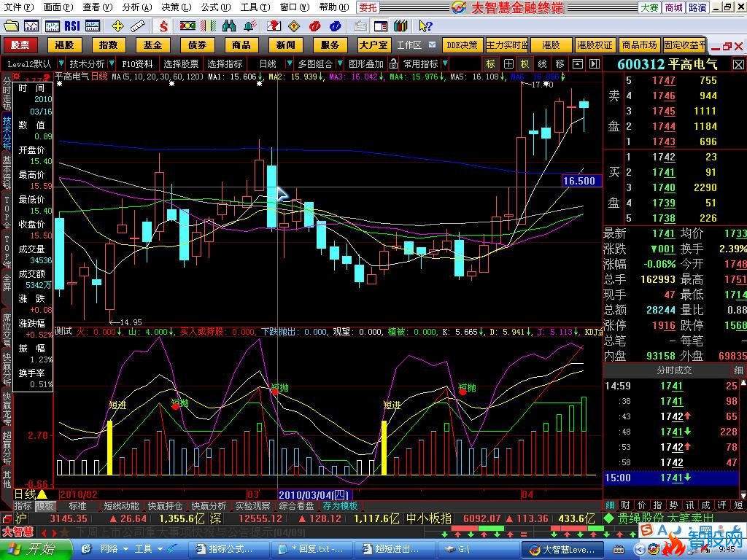The image size is (747, 560).
Task: Click the 日线 yellow triangle at chart bottom
Action: pos(42,495)
